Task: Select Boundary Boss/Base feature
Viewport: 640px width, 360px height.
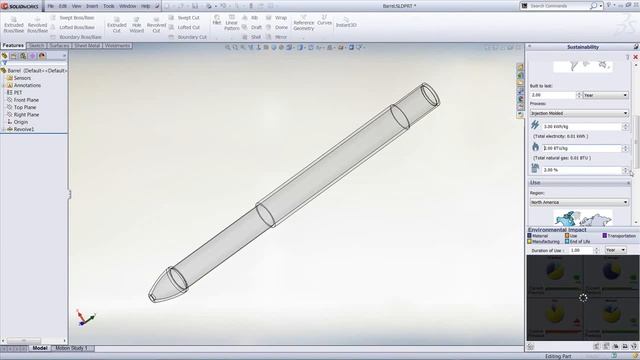Action: coord(76,37)
